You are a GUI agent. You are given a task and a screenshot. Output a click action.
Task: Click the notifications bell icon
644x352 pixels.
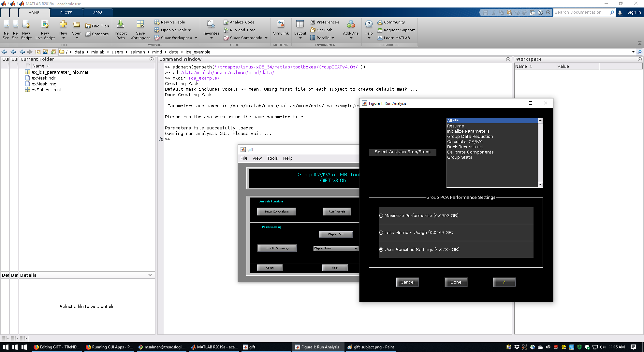point(620,12)
